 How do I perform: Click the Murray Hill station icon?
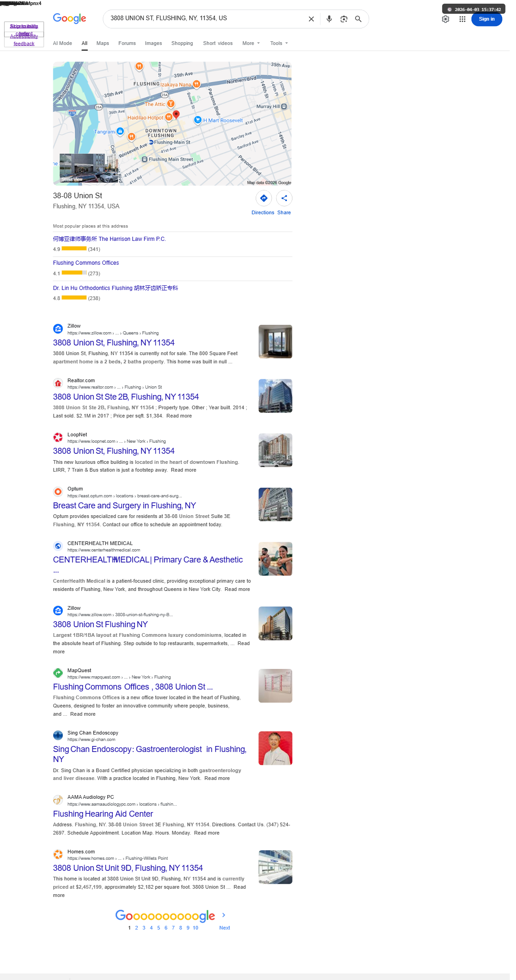tap(284, 106)
